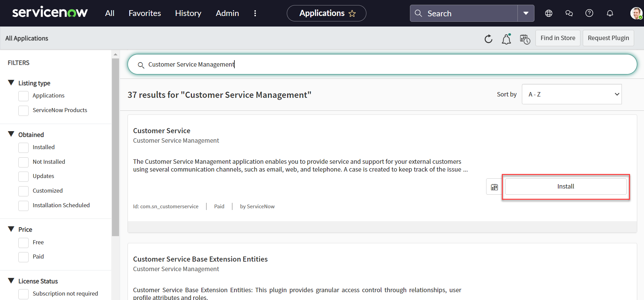This screenshot has height=300, width=644.
Task: Open the Sort by A - Z dropdown
Action: (572, 94)
